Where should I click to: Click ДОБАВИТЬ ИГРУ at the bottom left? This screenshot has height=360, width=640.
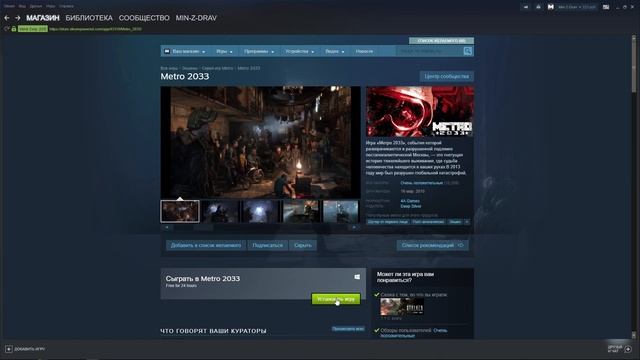coord(29,349)
